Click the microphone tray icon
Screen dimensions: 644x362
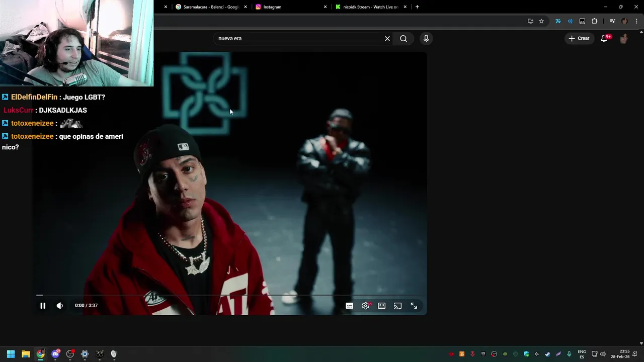pyautogui.click(x=569, y=354)
